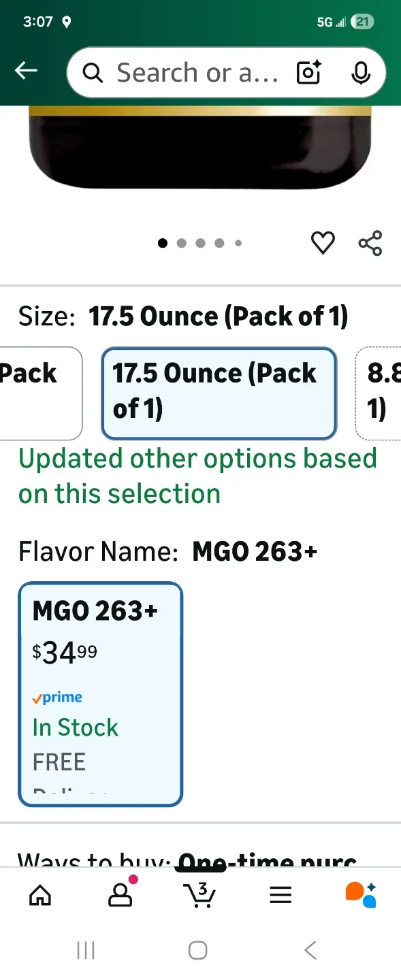Select the 17.5 Ounce (Pack of 1) size
This screenshot has width=401, height=980.
point(219,393)
